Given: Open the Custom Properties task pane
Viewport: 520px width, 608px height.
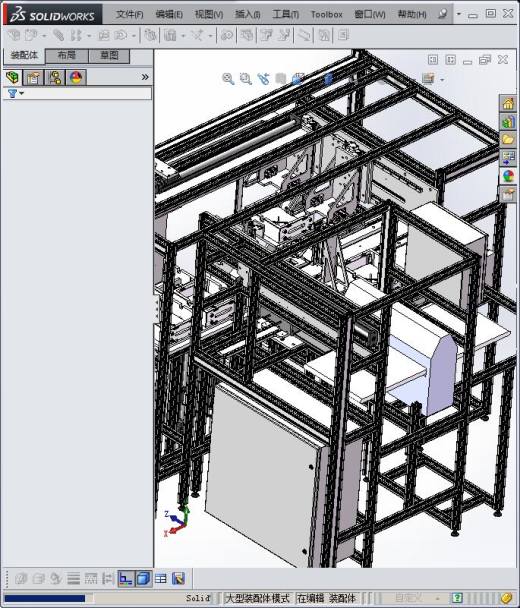Looking at the screenshot, I should click(508, 194).
